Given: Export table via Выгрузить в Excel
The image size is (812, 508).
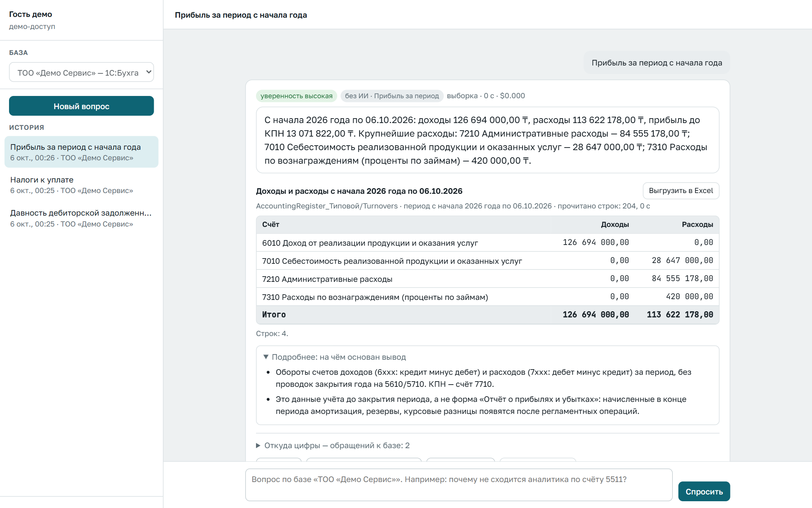Looking at the screenshot, I should (681, 191).
